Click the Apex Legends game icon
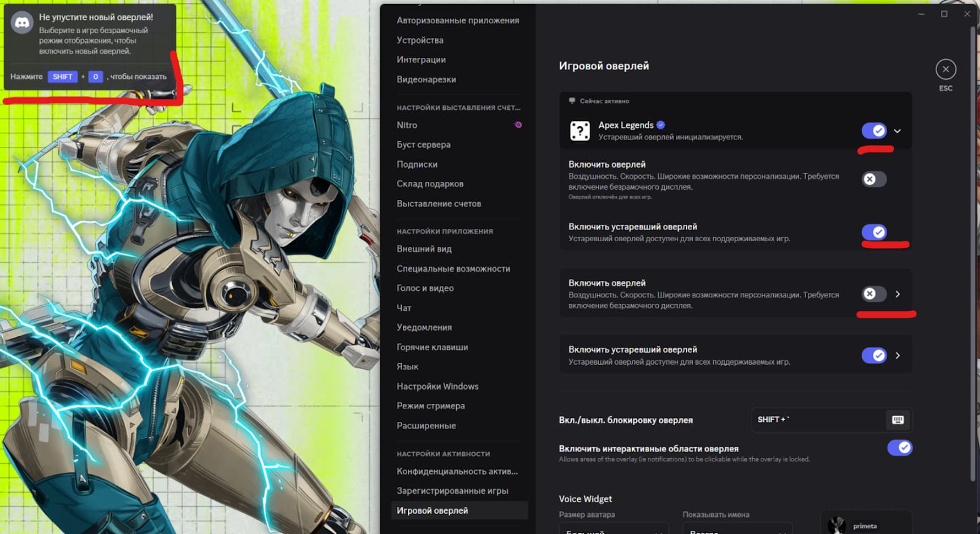Image resolution: width=980 pixels, height=534 pixels. 580,130
